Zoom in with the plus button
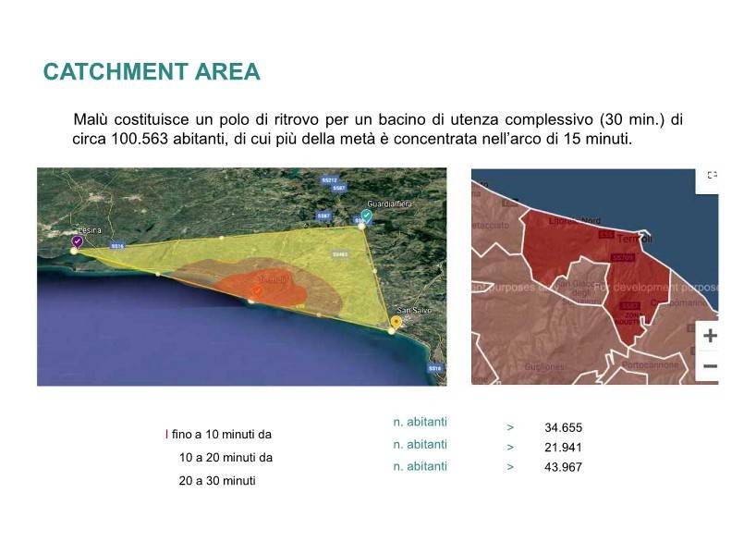This screenshot has height=542, width=756. (x=709, y=335)
